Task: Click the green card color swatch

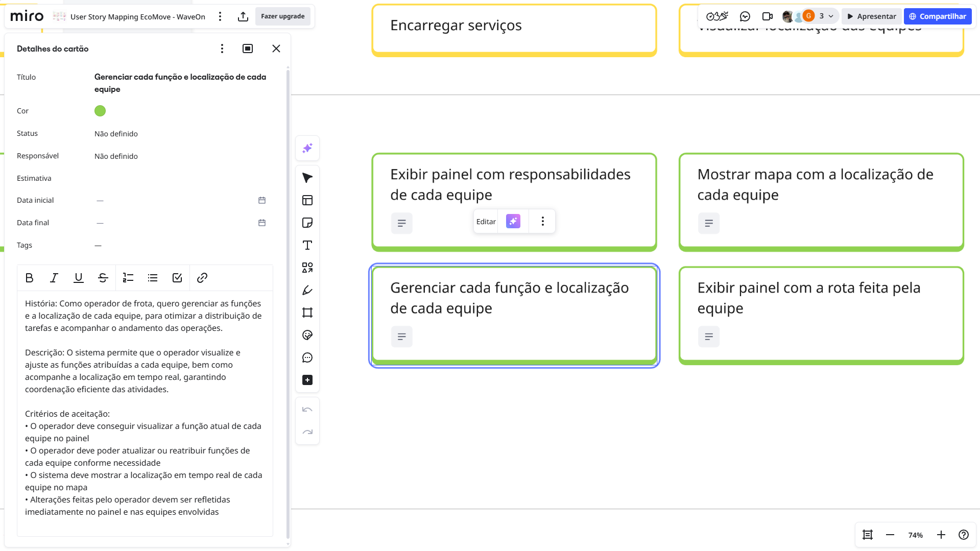Action: pyautogui.click(x=100, y=111)
